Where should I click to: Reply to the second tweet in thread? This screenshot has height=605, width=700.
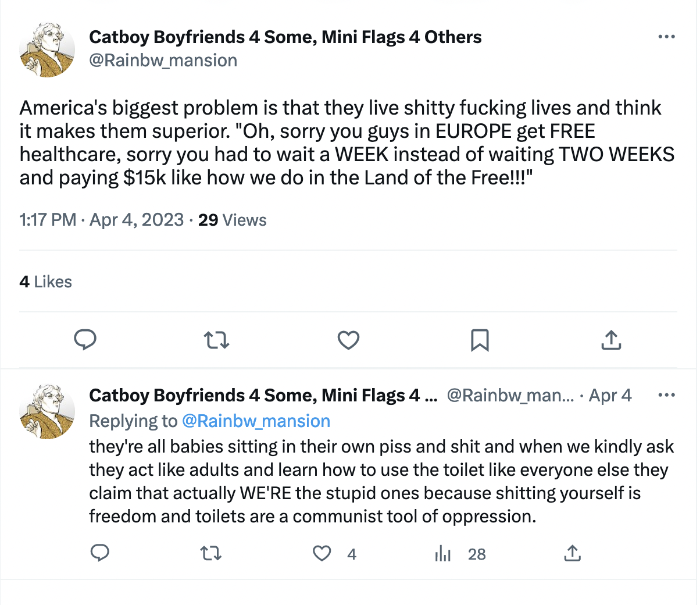[100, 553]
